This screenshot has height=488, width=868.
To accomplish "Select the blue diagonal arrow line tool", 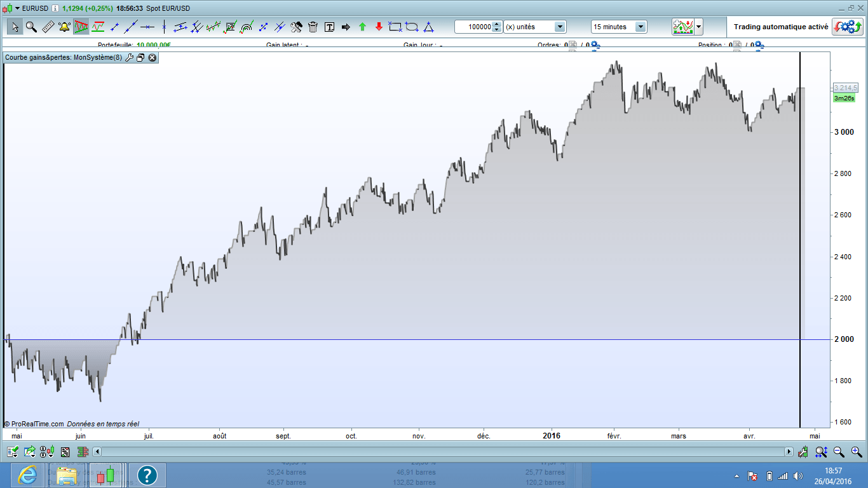I will [x=263, y=27].
